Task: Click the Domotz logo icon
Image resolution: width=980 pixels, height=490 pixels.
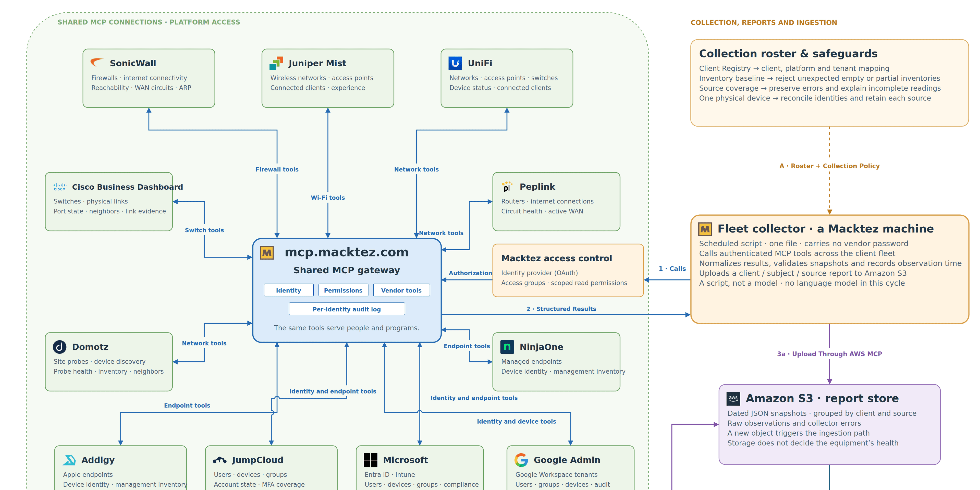Action: (x=59, y=347)
